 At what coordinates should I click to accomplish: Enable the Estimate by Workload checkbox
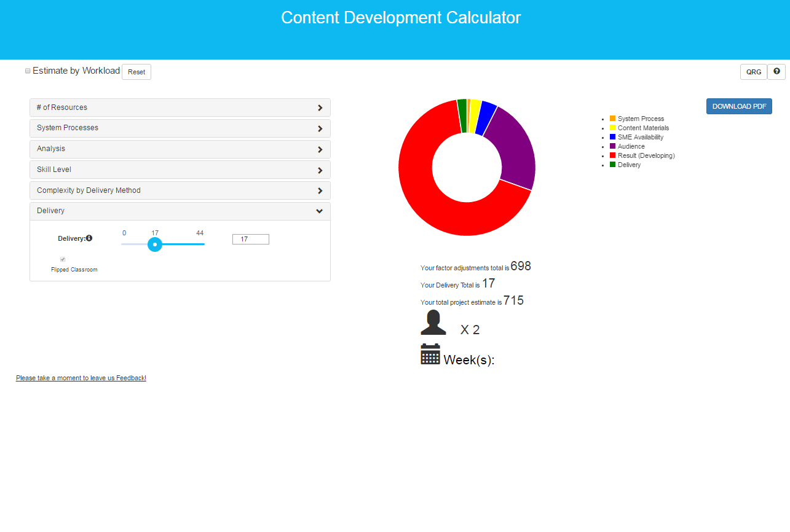[28, 71]
